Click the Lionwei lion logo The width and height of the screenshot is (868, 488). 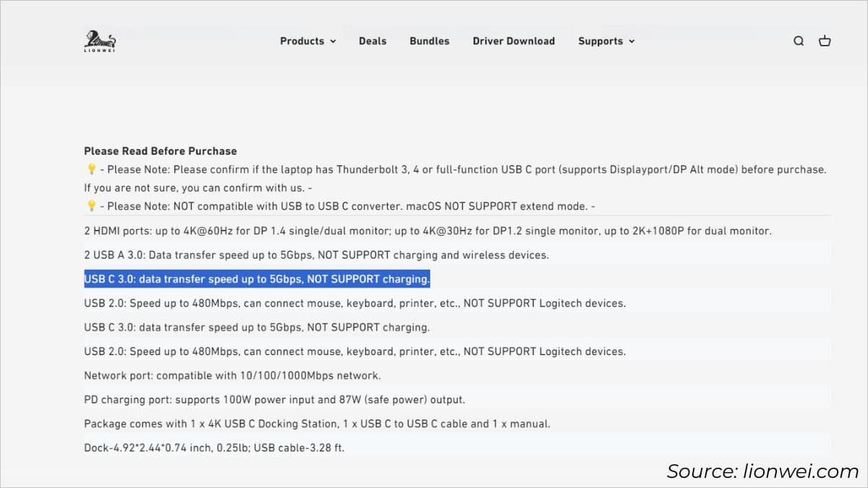tap(100, 40)
